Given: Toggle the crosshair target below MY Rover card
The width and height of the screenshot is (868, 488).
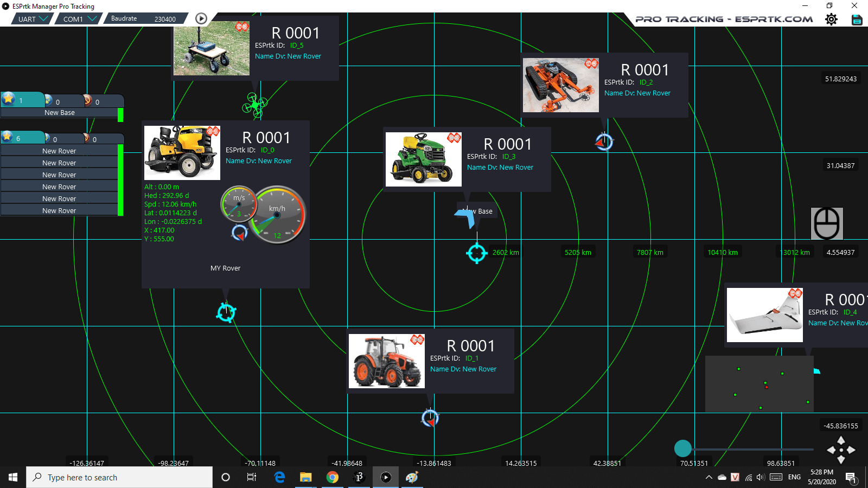Looking at the screenshot, I should (226, 312).
